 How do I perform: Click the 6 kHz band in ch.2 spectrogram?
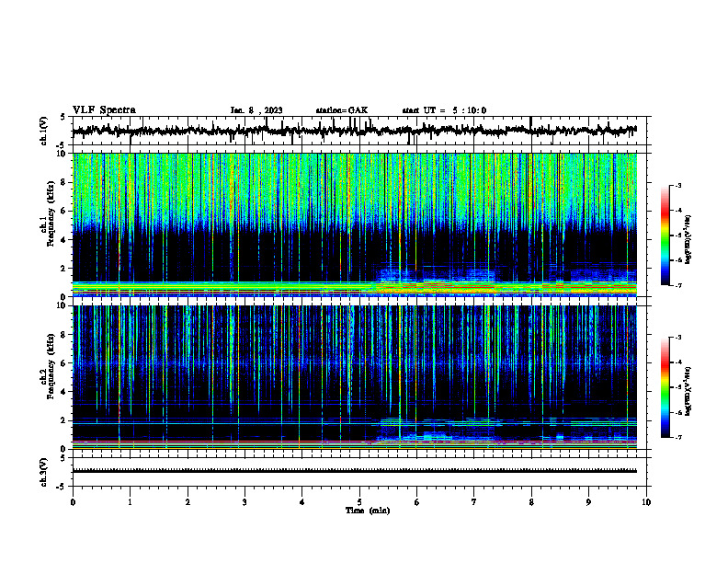coord(354,363)
